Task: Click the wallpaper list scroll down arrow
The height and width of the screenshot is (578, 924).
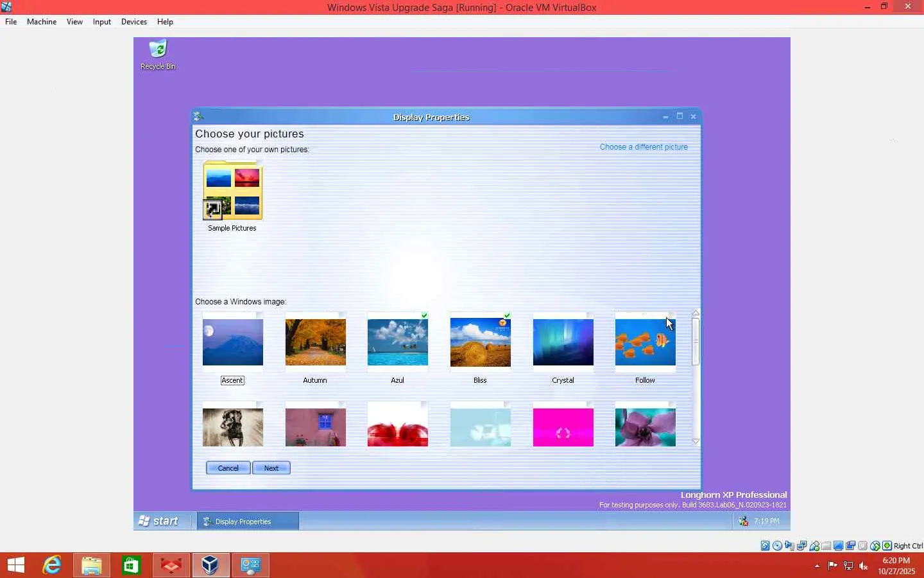Action: click(696, 442)
